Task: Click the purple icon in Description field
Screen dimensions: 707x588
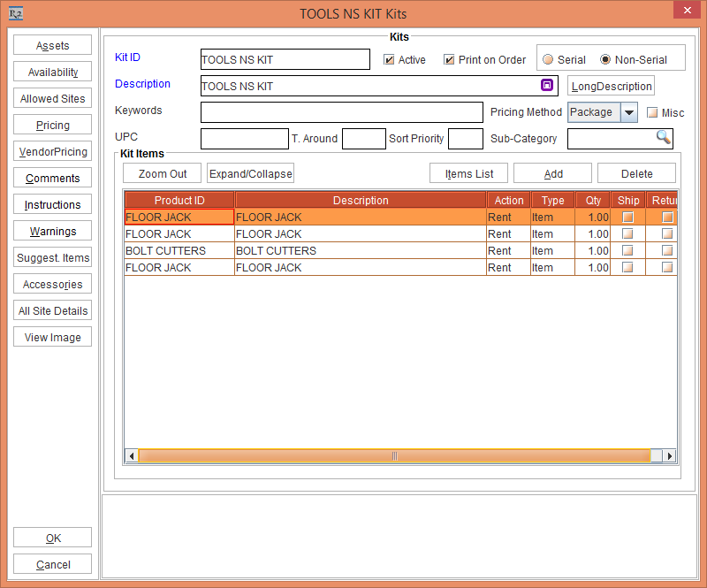Action: [547, 85]
